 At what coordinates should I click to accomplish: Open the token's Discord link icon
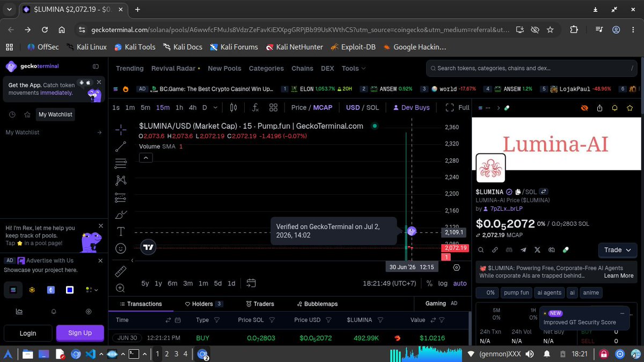509,250
